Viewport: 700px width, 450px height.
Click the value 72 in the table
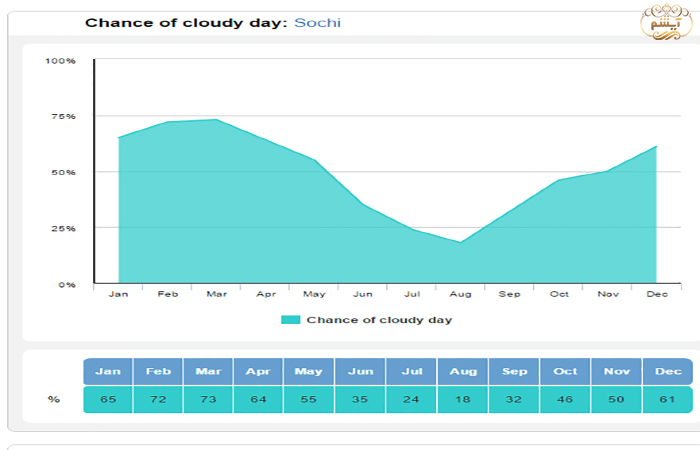click(x=158, y=400)
